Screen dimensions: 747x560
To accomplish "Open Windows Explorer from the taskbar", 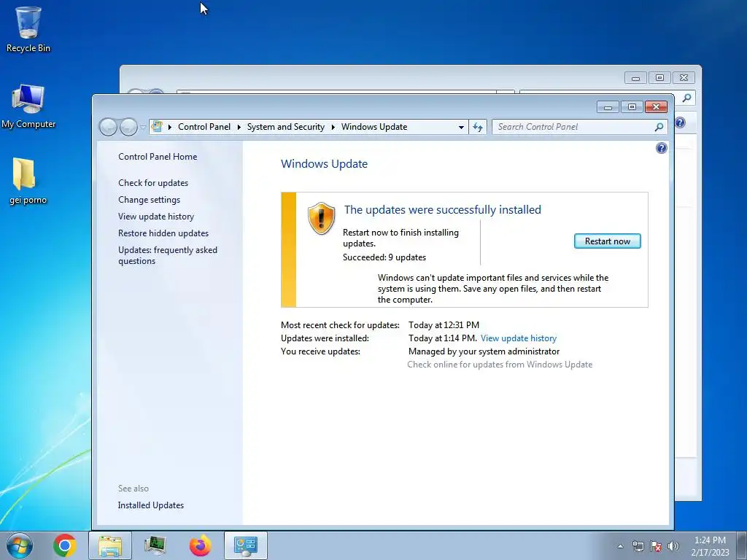I will point(110,545).
